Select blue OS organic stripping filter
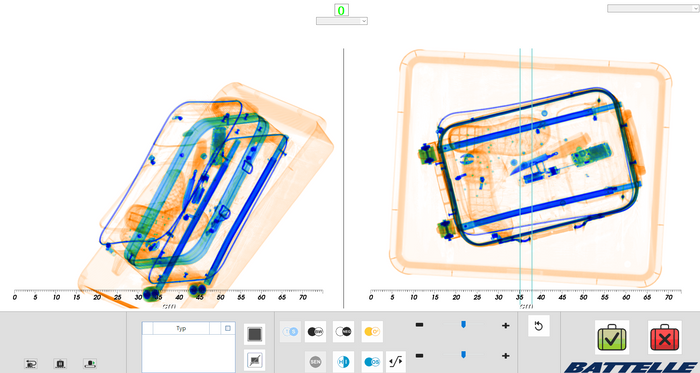This screenshot has height=373, width=700. point(372,361)
